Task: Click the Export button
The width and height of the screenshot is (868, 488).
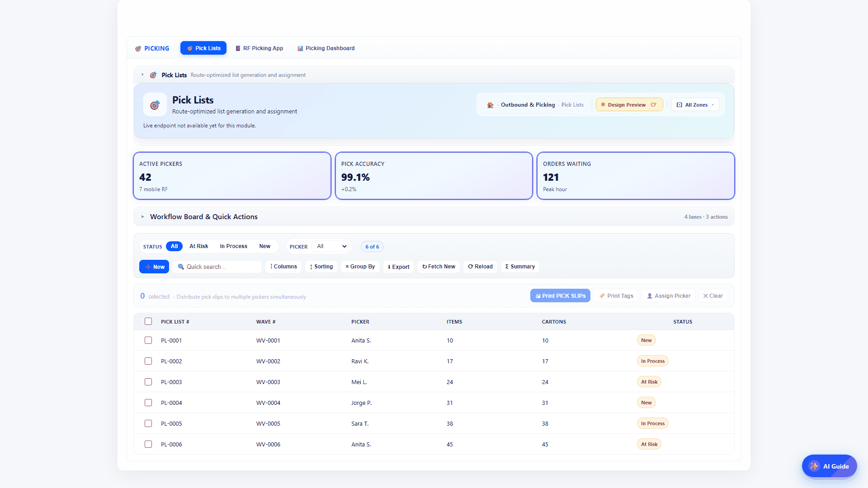Action: 398,267
